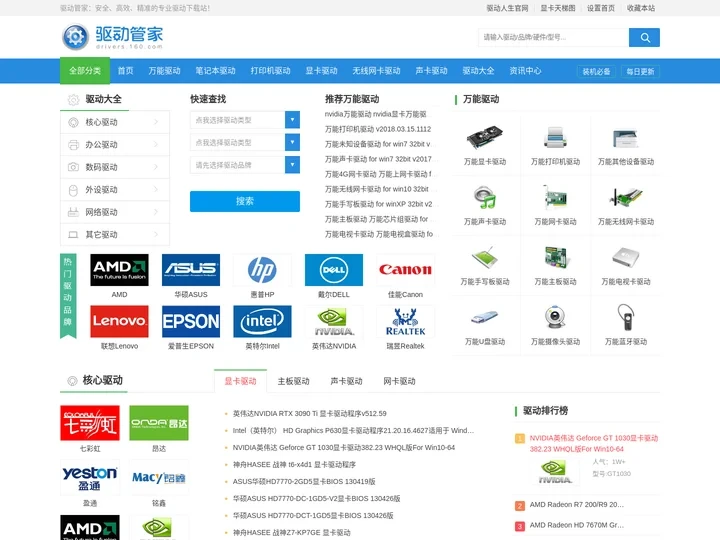Select the AMD brand logo in 热门驱动品牌
Screen dimensions: 720x540
pyautogui.click(x=119, y=270)
